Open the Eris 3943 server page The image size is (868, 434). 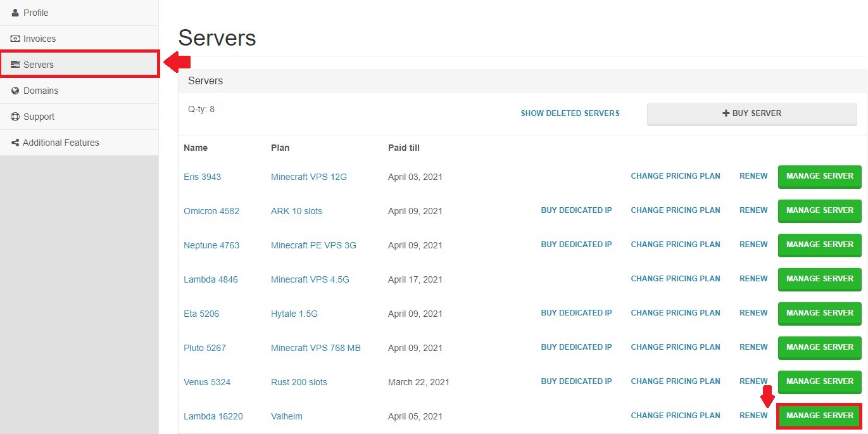point(202,177)
